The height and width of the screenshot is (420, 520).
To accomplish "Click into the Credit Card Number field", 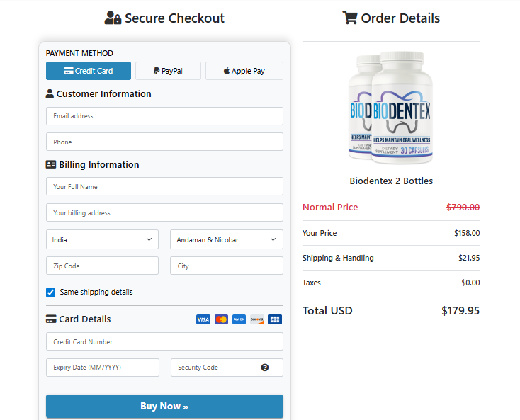I will click(x=164, y=341).
